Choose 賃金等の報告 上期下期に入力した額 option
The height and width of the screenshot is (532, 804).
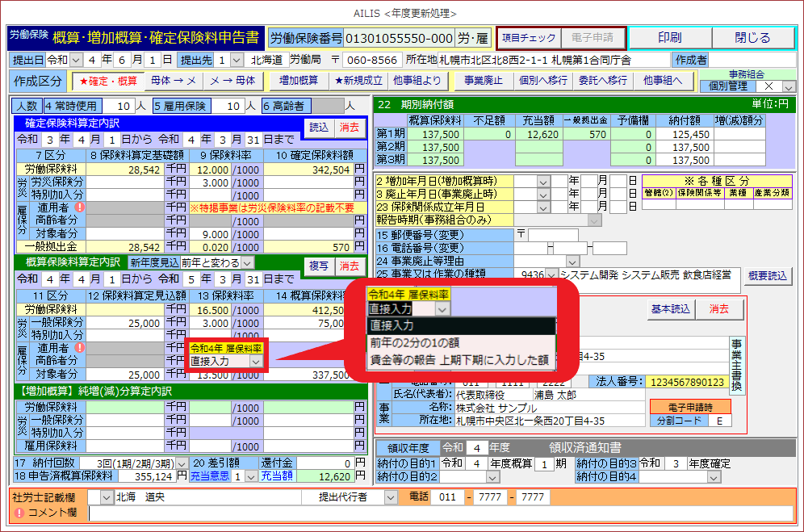(x=459, y=359)
